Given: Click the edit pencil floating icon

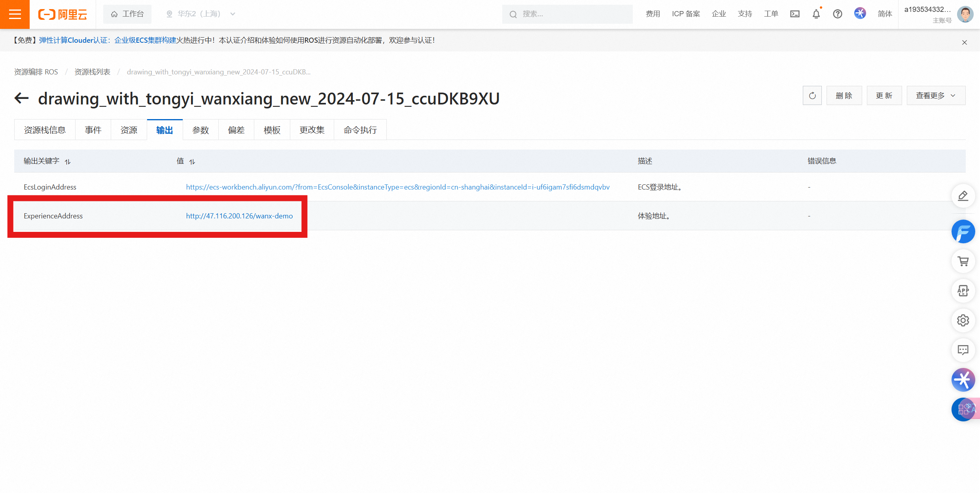Looking at the screenshot, I should pyautogui.click(x=963, y=196).
